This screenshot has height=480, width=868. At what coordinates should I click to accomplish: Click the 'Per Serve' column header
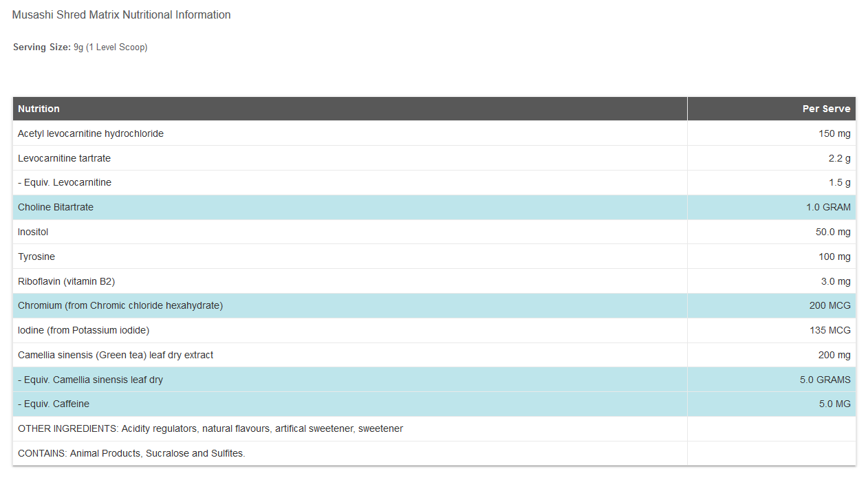pyautogui.click(x=827, y=109)
